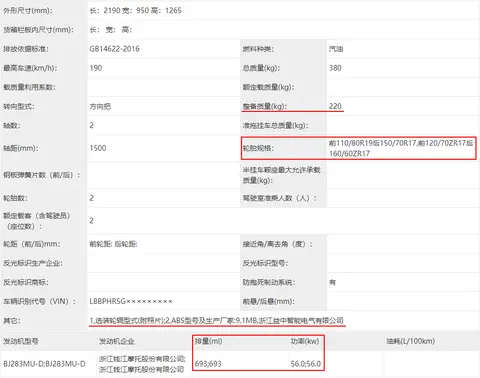Select the engine model BJ283MU-D;BJ283MU-D
This screenshot has height=378, width=480.
(44, 364)
